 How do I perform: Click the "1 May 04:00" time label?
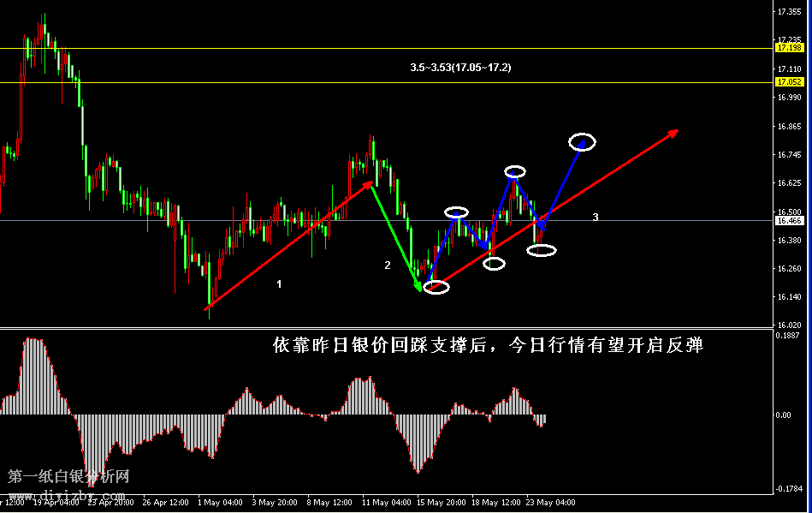tap(222, 503)
